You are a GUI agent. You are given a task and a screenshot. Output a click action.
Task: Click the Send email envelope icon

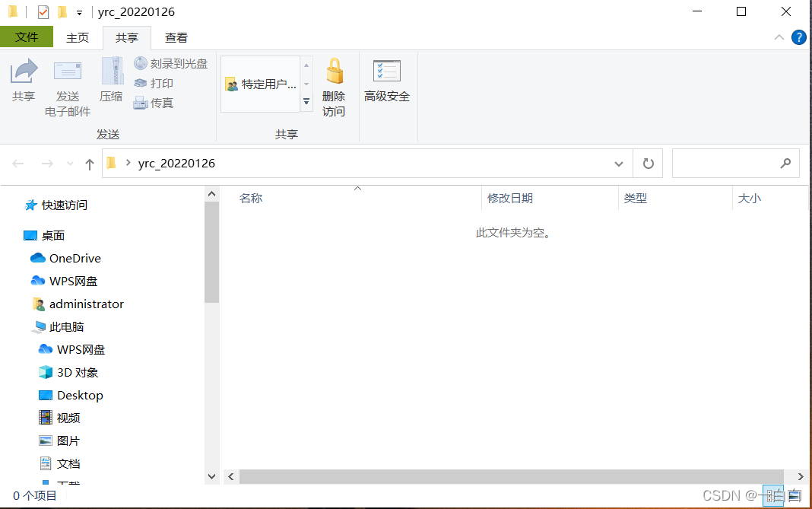[68, 71]
